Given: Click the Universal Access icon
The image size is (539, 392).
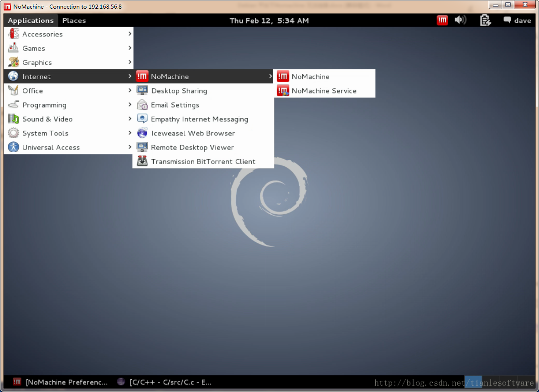Looking at the screenshot, I should (13, 147).
